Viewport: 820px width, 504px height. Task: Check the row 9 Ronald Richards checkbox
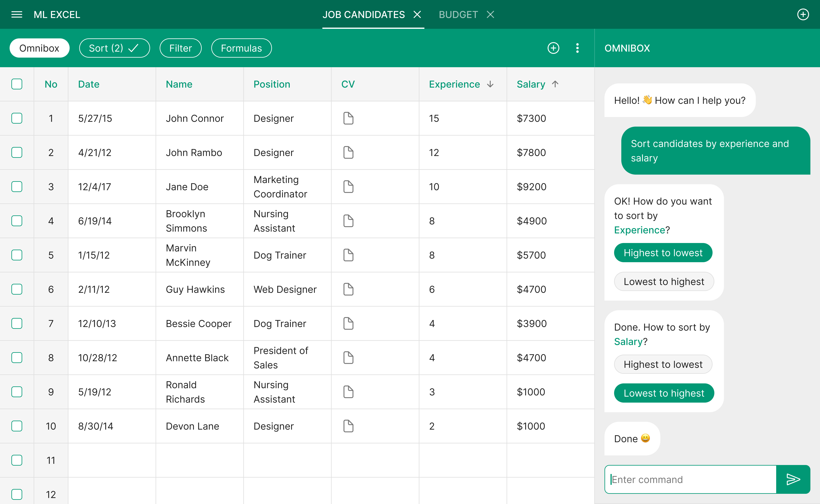(x=17, y=392)
